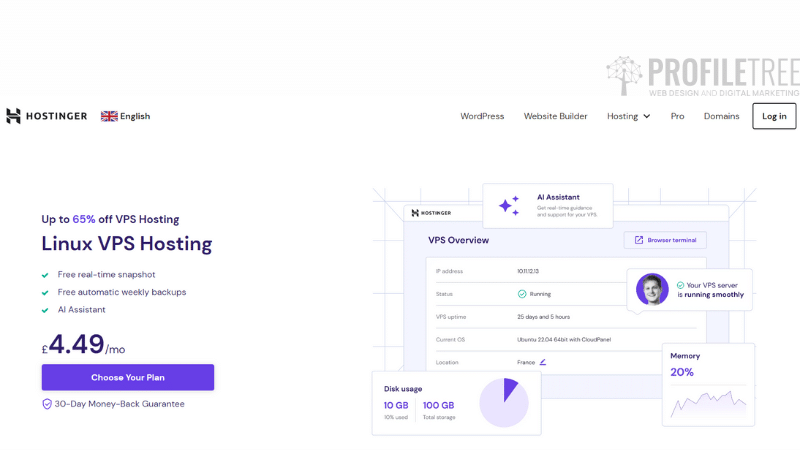
Task: Click the pencil edit icon next to France
Action: click(x=543, y=362)
